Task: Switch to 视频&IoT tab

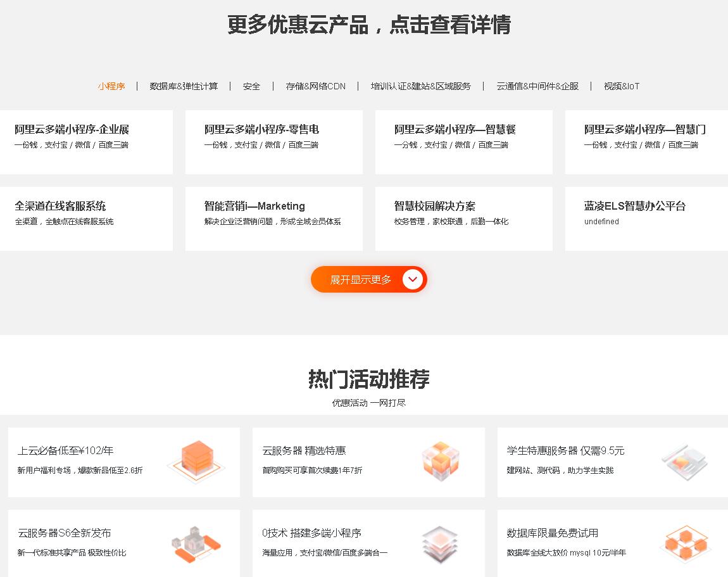Action: [622, 86]
